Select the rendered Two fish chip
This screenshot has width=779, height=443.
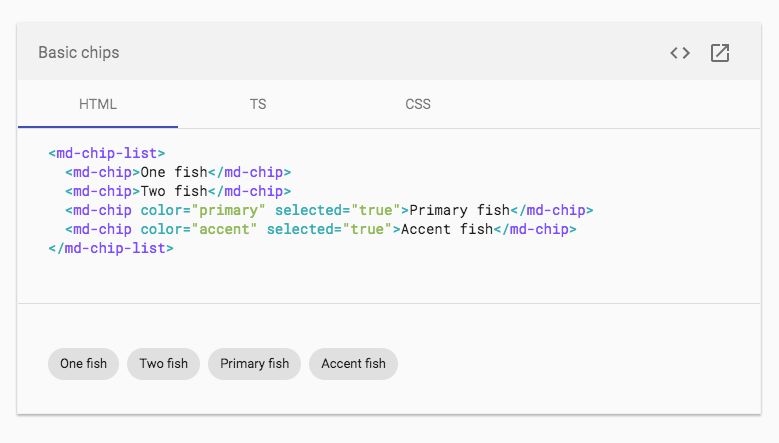164,364
